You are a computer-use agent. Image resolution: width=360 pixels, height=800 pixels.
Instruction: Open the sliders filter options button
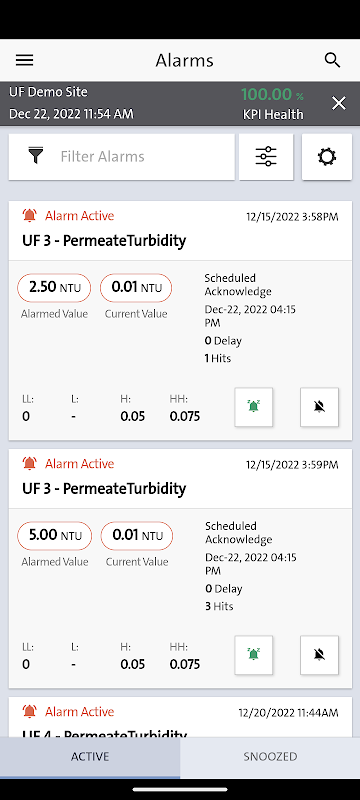pyautogui.click(x=266, y=157)
